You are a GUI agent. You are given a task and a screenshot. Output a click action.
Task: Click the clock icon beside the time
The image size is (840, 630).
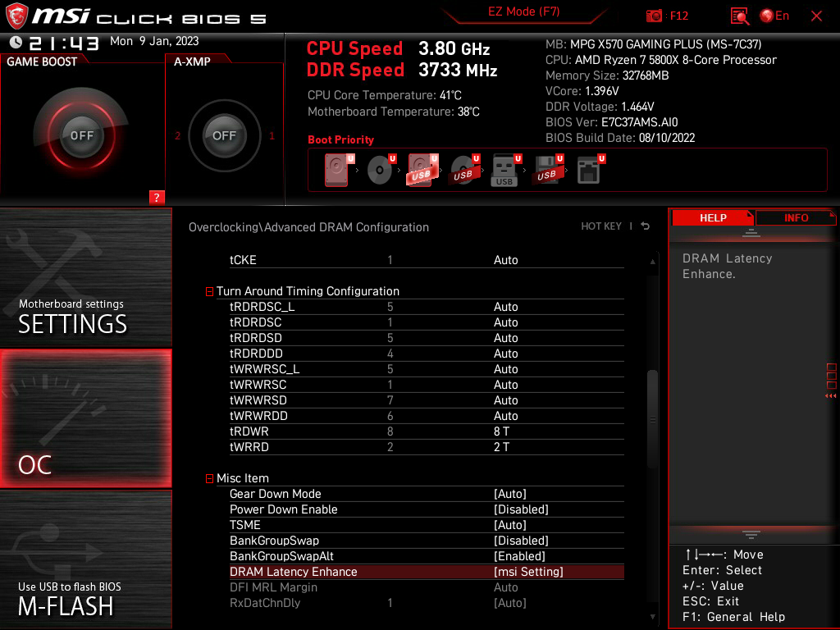point(16,42)
